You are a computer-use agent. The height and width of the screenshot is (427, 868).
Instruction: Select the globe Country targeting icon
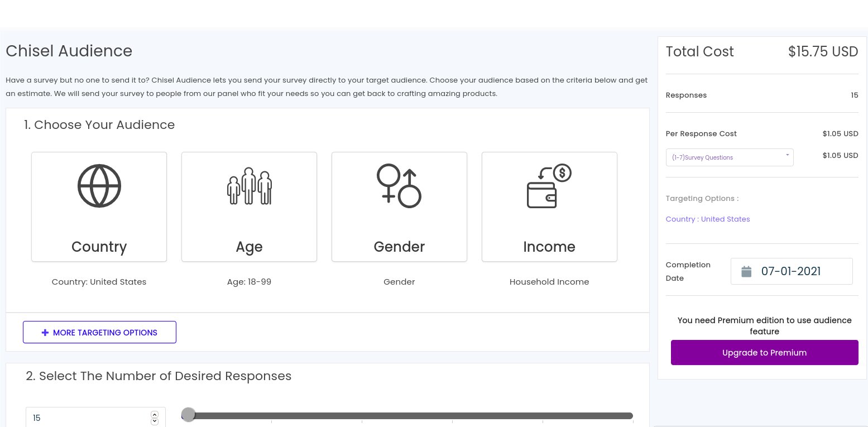coord(99,185)
